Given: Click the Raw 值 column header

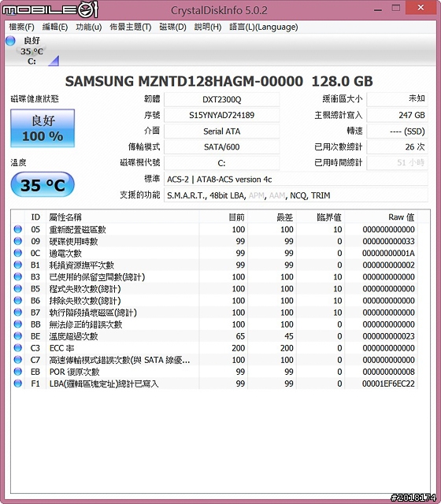Looking at the screenshot, I should [x=381, y=217].
